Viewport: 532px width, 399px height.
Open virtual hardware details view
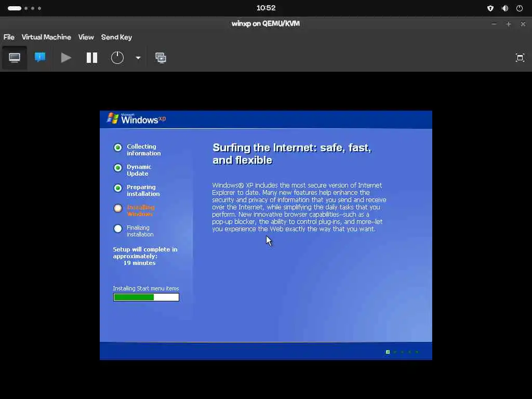pos(40,57)
